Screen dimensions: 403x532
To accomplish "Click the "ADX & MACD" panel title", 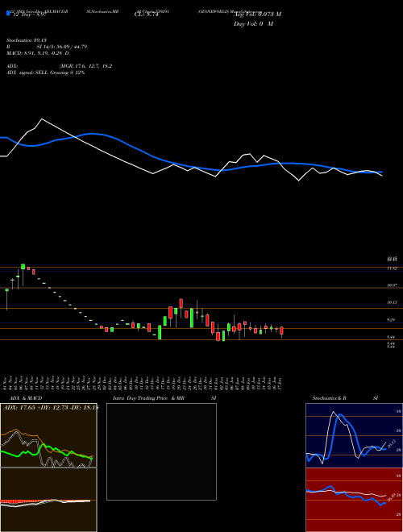I will [x=26, y=398].
